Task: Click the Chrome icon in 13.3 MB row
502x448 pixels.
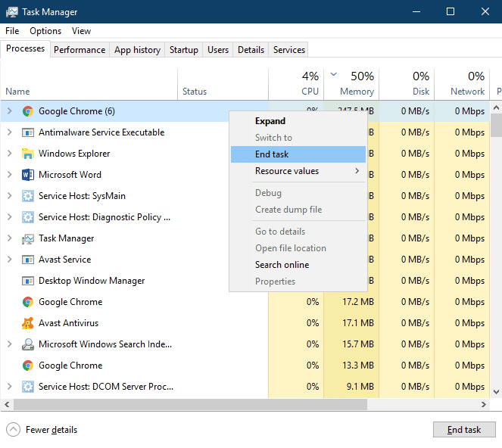Action: tap(28, 366)
